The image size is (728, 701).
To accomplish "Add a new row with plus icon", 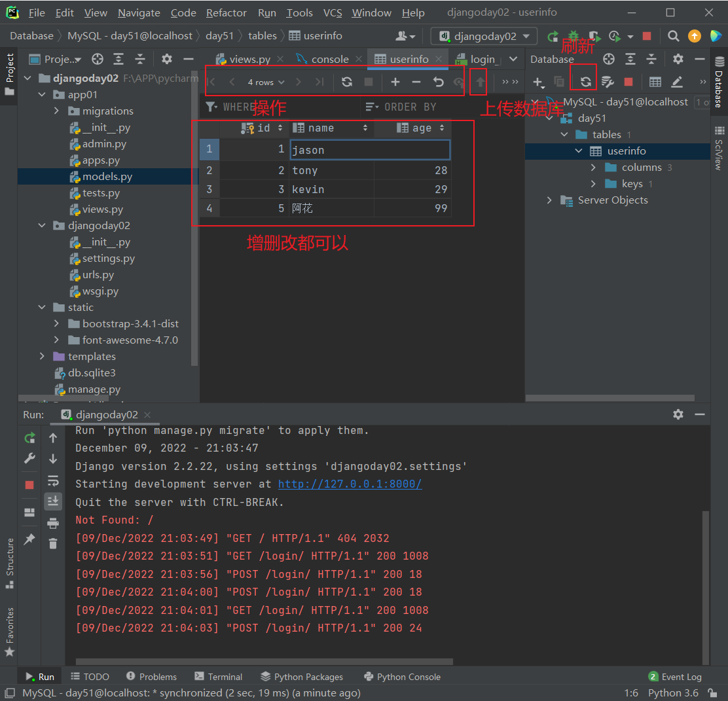I will point(395,82).
